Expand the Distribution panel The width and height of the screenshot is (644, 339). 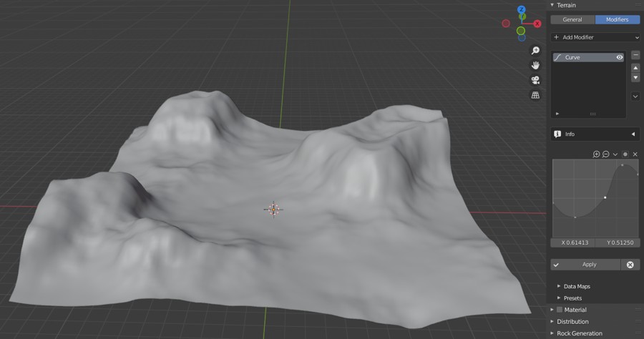click(x=552, y=322)
